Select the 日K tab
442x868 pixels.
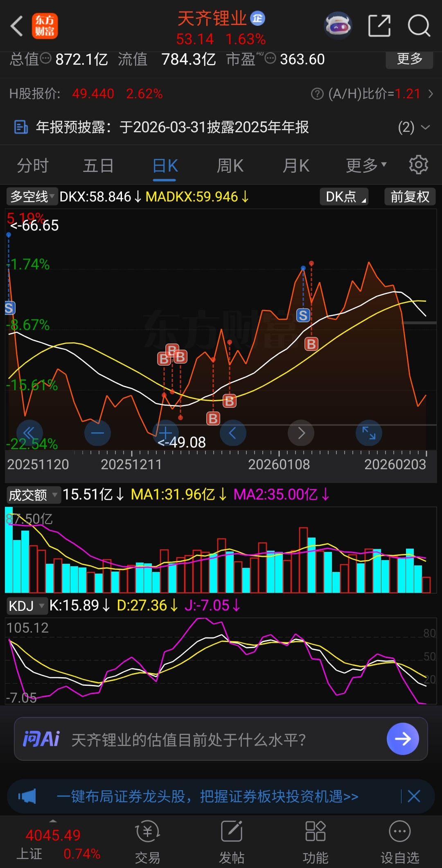165,166
